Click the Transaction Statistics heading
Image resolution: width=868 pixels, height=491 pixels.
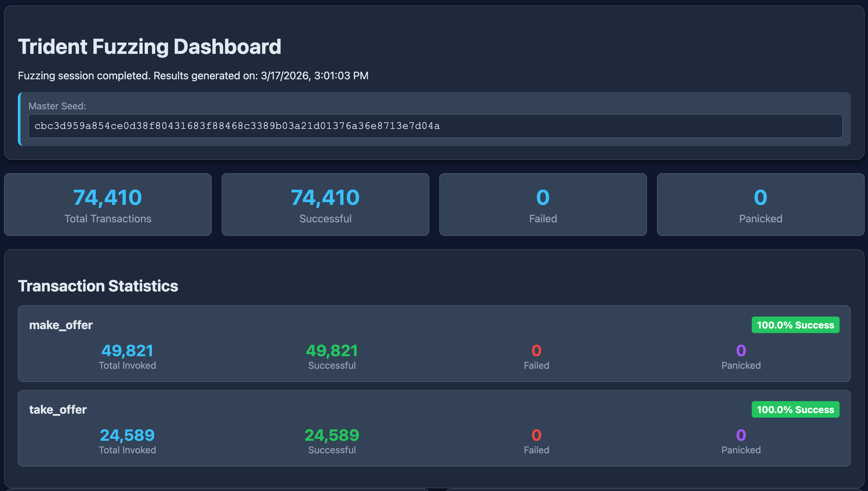[x=98, y=285]
